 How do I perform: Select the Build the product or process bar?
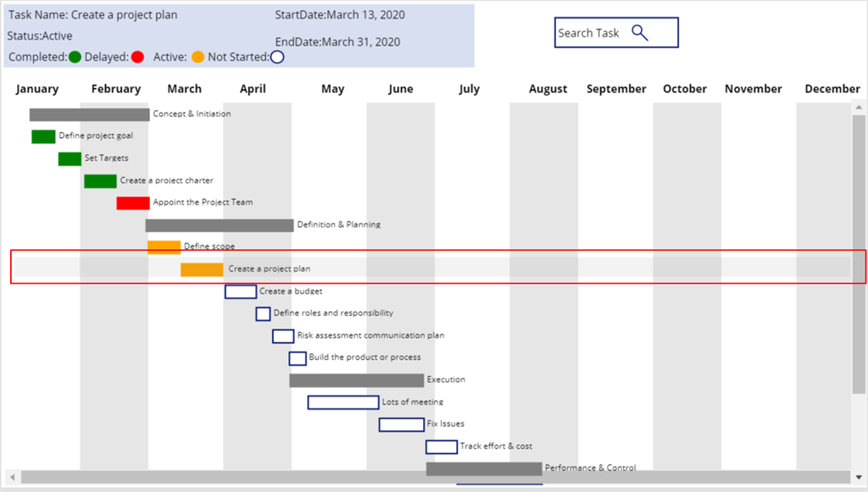coord(298,358)
